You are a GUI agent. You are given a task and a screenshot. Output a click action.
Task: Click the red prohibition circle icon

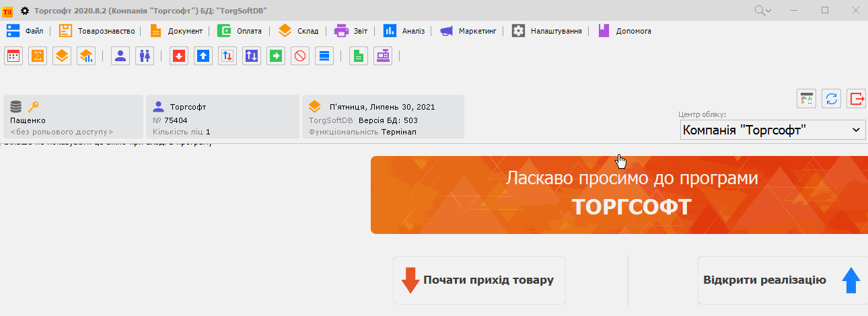coord(300,56)
